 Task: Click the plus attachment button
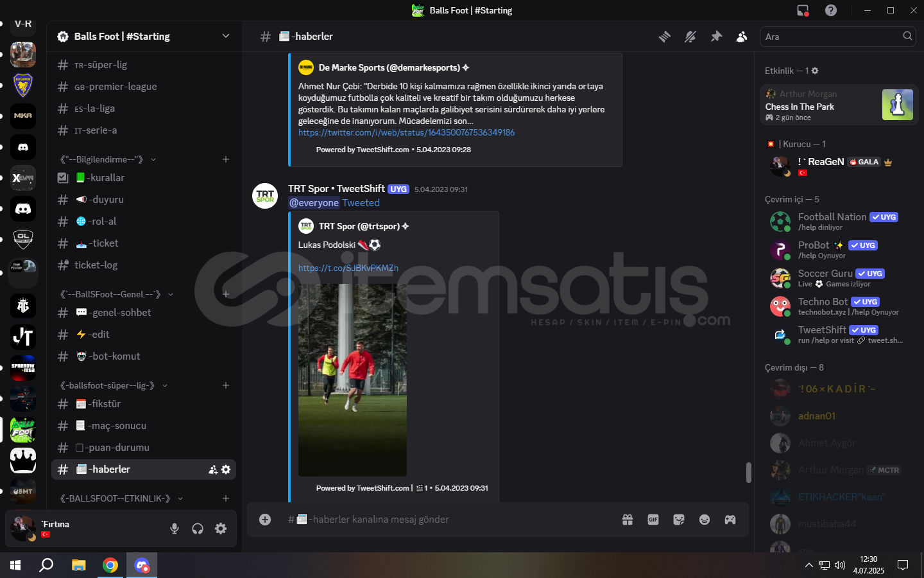pyautogui.click(x=265, y=520)
